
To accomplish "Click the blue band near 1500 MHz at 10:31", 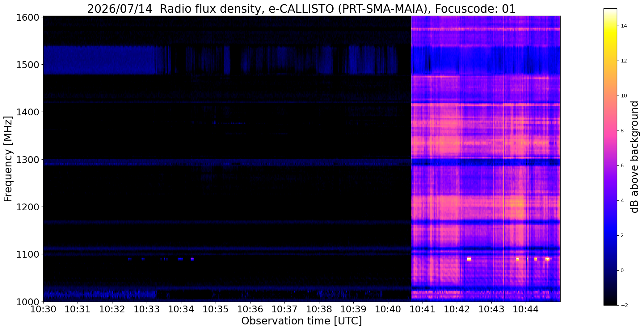I will (78, 60).
